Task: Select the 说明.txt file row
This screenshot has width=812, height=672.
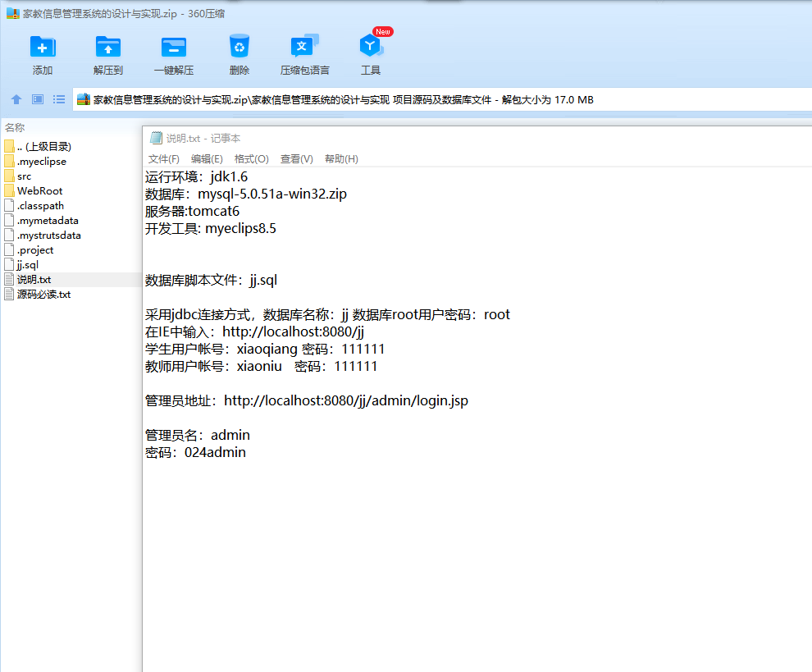Action: (x=71, y=280)
